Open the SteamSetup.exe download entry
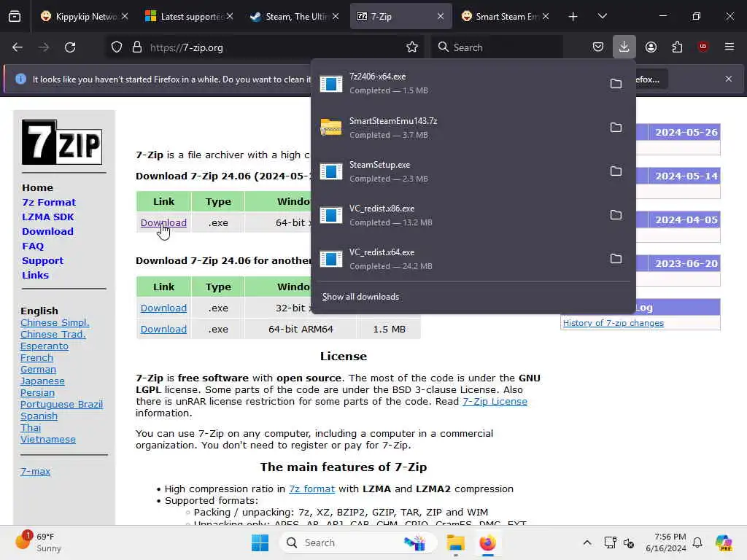This screenshot has height=560, width=747. tap(457, 171)
